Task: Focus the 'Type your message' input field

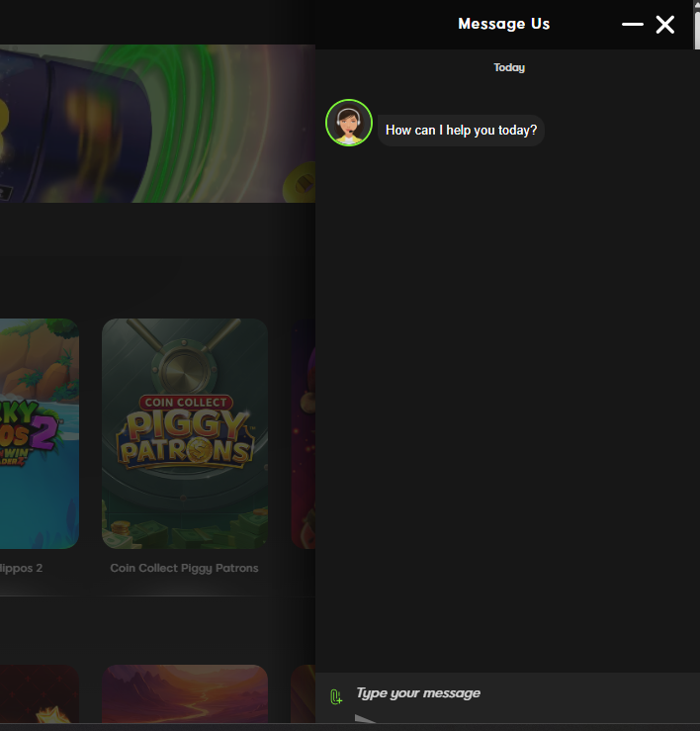Action: coord(514,693)
